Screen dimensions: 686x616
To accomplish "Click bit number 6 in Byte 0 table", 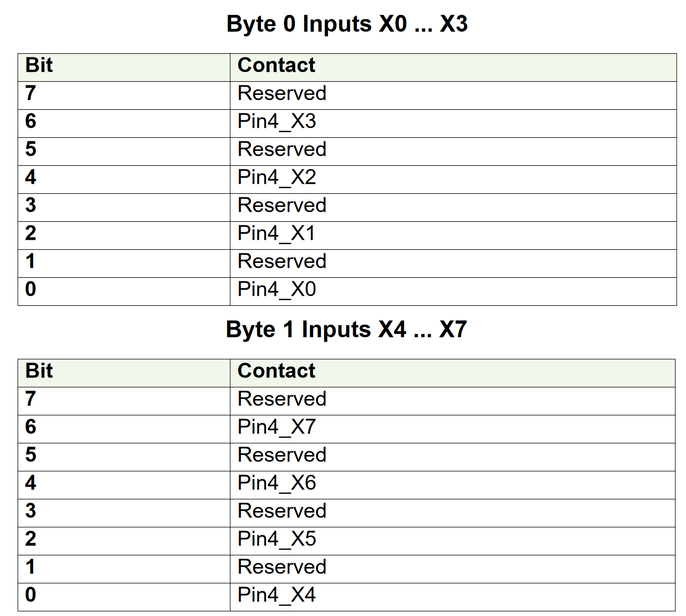I will pos(31,121).
